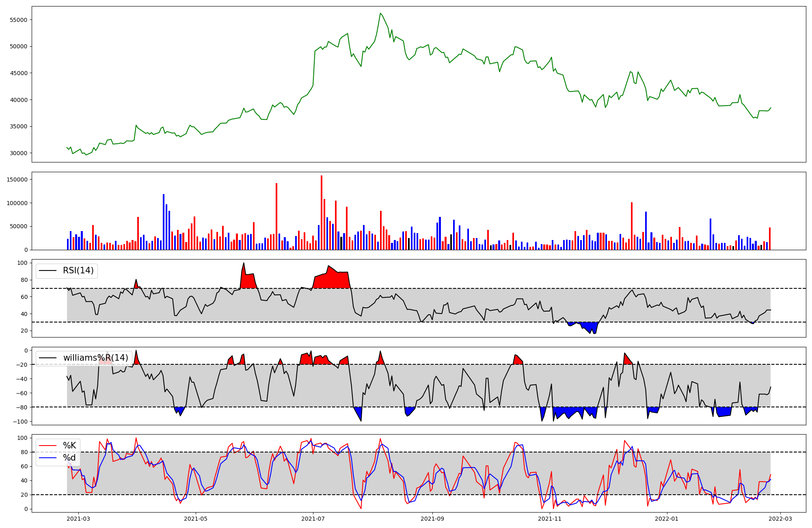The image size is (812, 528).
Task: Click the highest peak of the green price line
Action: (380, 13)
